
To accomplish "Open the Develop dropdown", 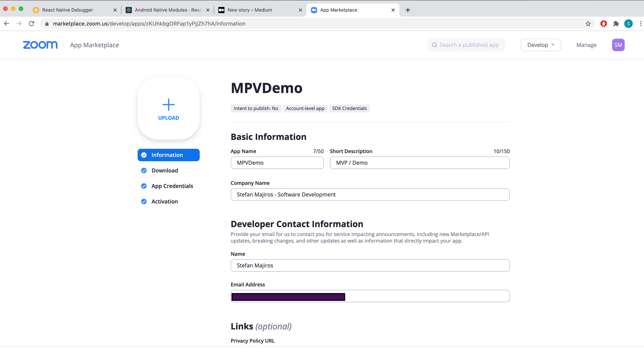I will [x=540, y=45].
